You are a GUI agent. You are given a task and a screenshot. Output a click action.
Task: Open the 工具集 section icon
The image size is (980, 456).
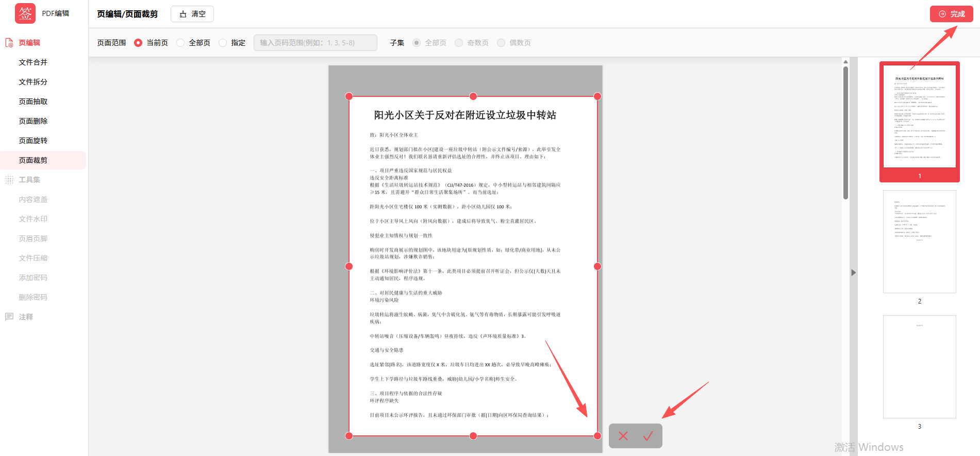[x=9, y=180]
